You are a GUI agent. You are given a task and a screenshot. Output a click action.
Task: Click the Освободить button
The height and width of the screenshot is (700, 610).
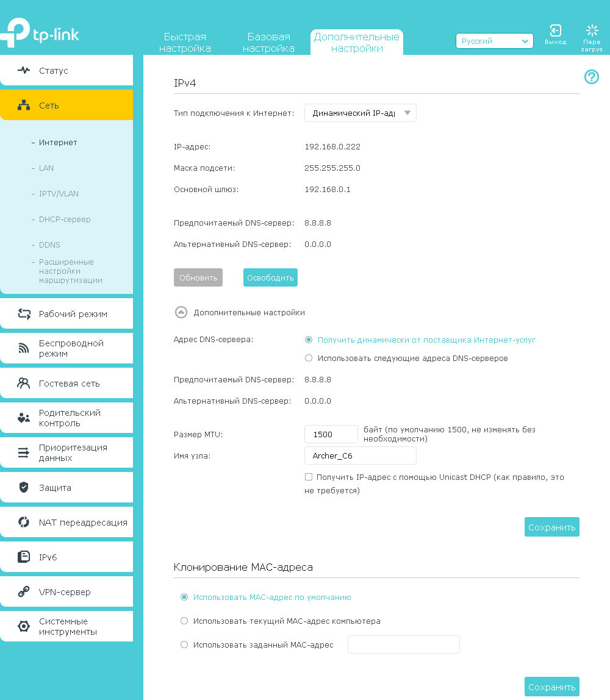(x=271, y=277)
